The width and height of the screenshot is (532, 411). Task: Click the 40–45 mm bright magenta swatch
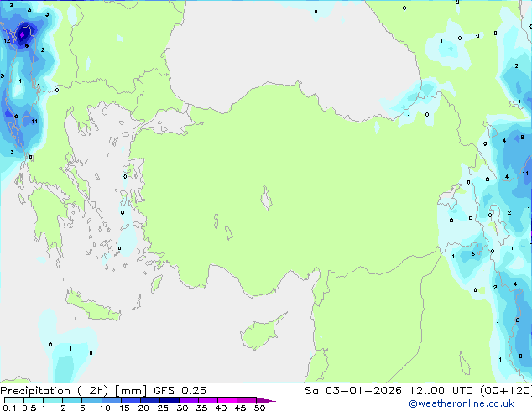pos(227,400)
